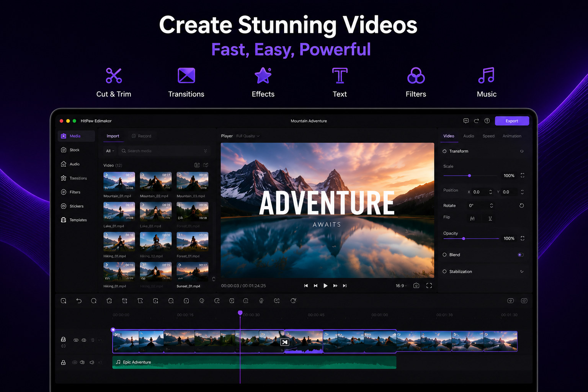This screenshot has width=588, height=392.
Task: Reset rotation with the circular arrow
Action: pos(521,206)
